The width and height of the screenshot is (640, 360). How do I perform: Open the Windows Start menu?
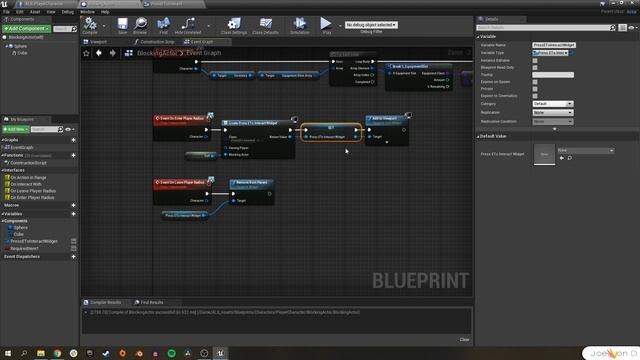(8, 353)
